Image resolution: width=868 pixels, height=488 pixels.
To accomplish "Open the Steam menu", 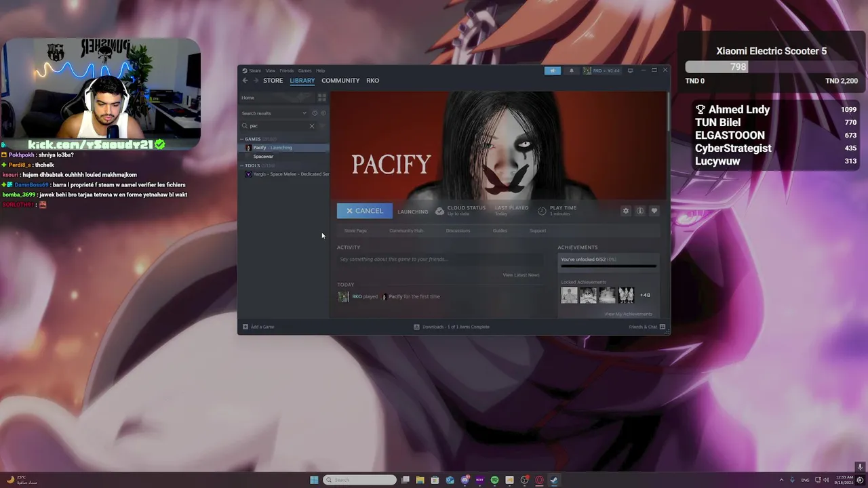I will pos(255,70).
